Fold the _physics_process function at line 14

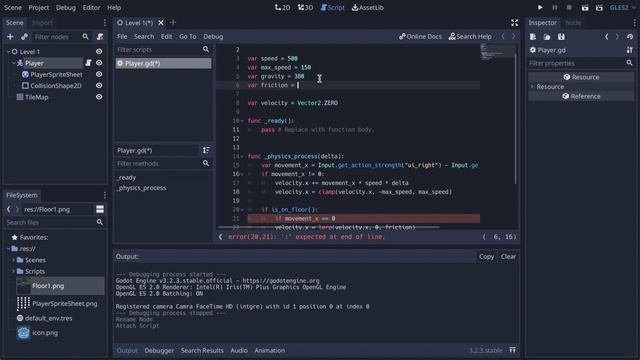[x=242, y=156]
